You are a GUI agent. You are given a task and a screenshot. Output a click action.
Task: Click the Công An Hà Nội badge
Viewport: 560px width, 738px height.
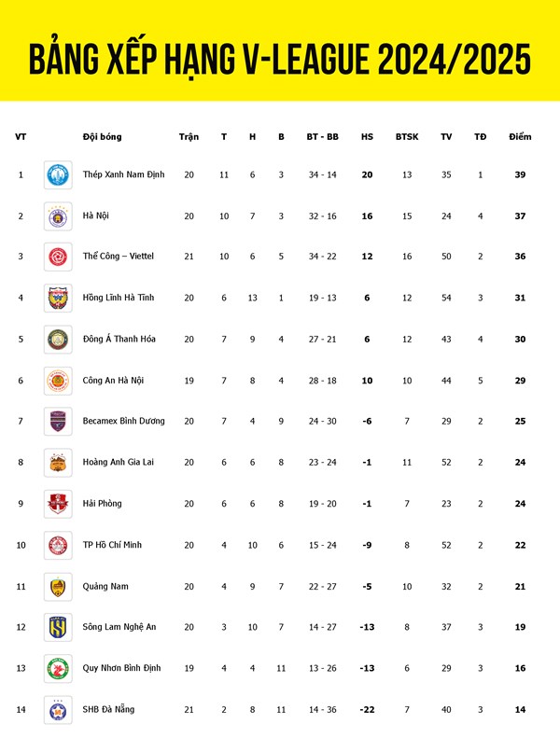(58, 381)
